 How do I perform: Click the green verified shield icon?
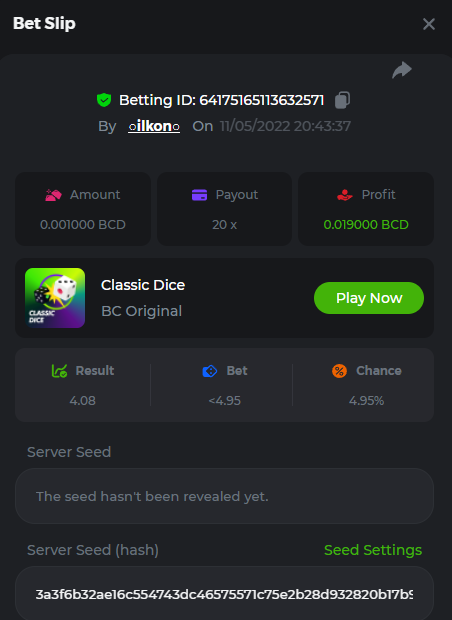click(x=104, y=100)
